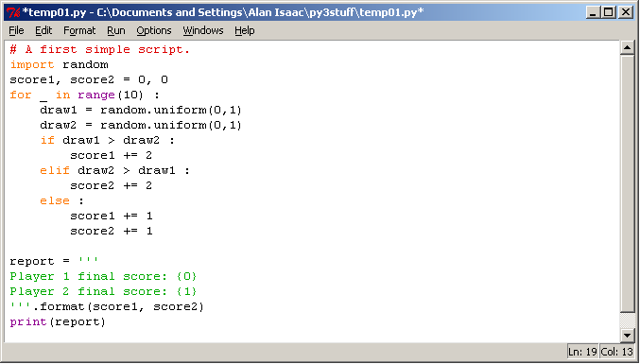Image resolution: width=640 pixels, height=364 pixels.
Task: Minimize the IDLE editor window
Action: coord(593,12)
